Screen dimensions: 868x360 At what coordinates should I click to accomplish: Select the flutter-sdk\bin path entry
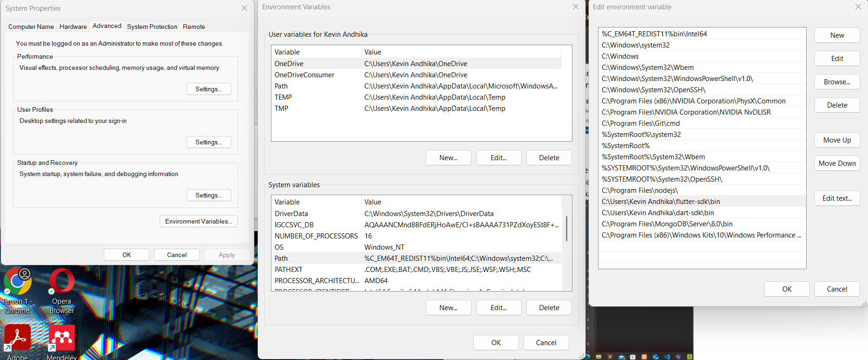coord(661,202)
